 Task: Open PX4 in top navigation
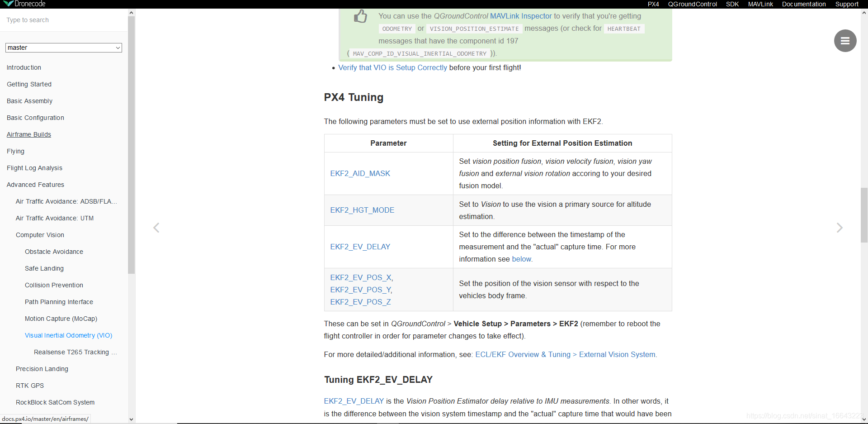coord(653,4)
